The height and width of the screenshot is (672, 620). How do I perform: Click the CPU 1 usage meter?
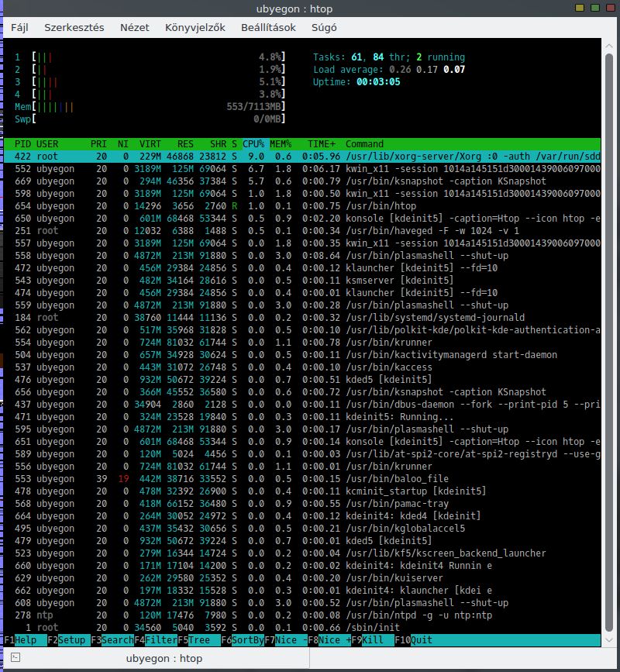(150, 57)
